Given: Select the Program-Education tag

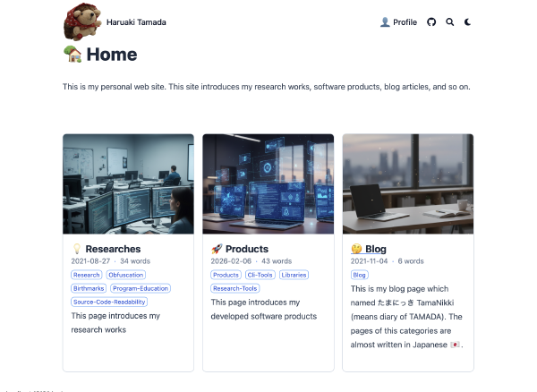Looking at the screenshot, I should tap(141, 288).
